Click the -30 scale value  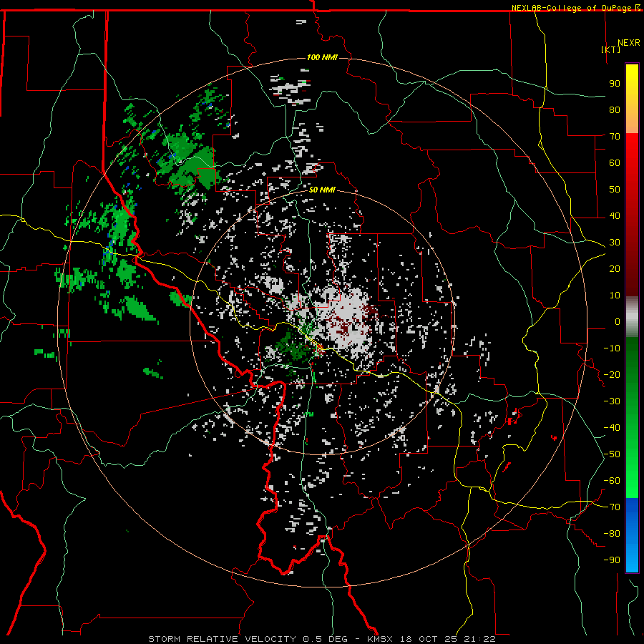612,401
